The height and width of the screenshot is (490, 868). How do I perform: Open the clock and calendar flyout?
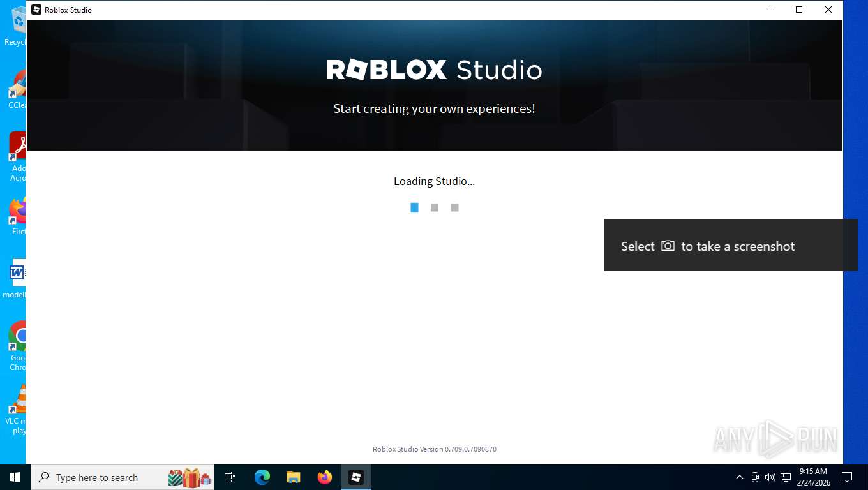[813, 477]
